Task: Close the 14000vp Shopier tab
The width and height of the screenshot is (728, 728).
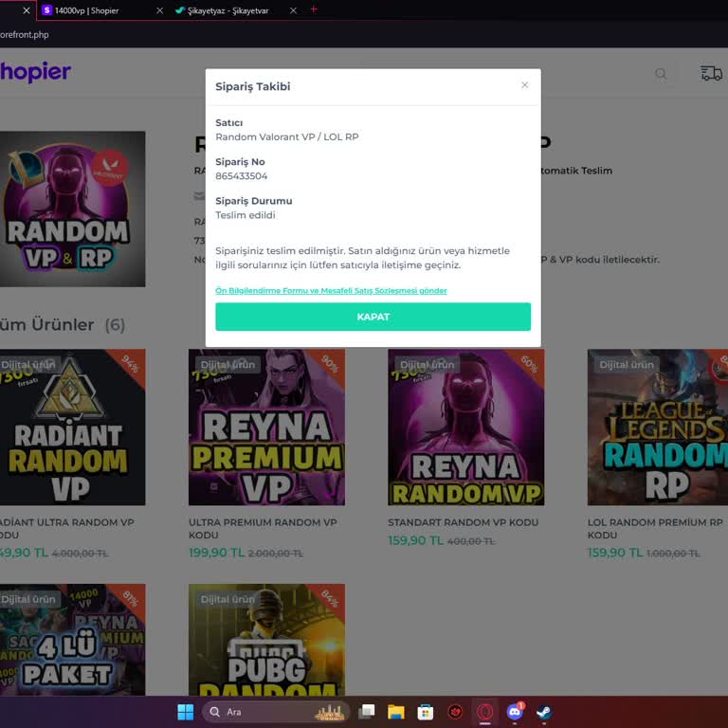Action: pyautogui.click(x=159, y=10)
